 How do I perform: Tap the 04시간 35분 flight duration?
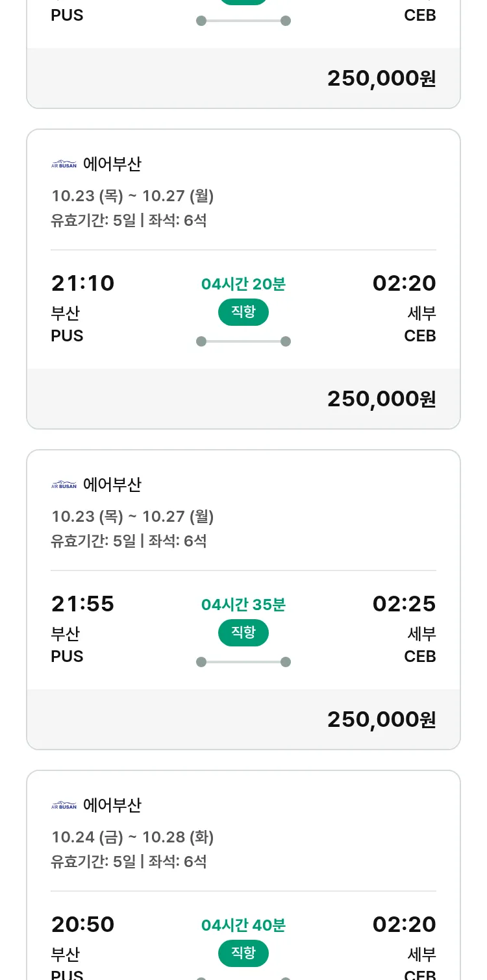point(243,605)
